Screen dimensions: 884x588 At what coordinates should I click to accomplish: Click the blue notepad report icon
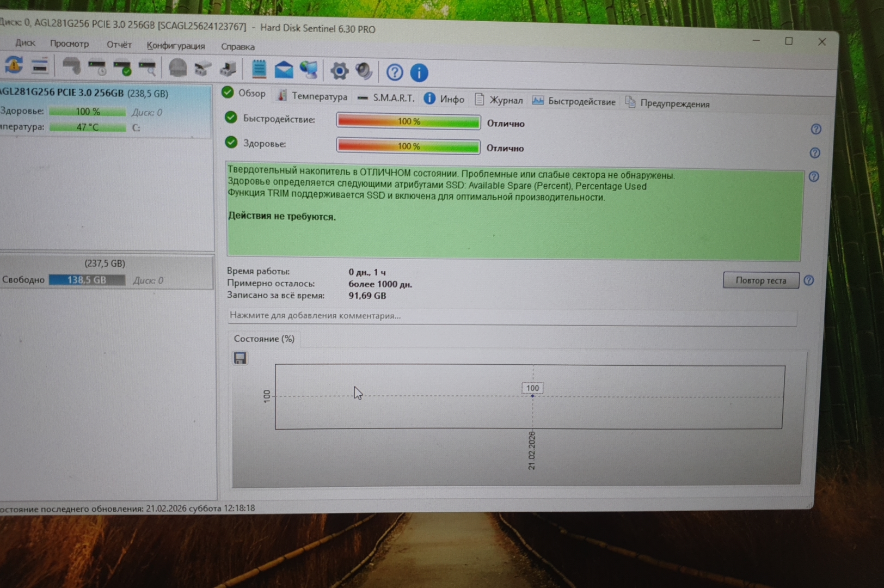(259, 69)
